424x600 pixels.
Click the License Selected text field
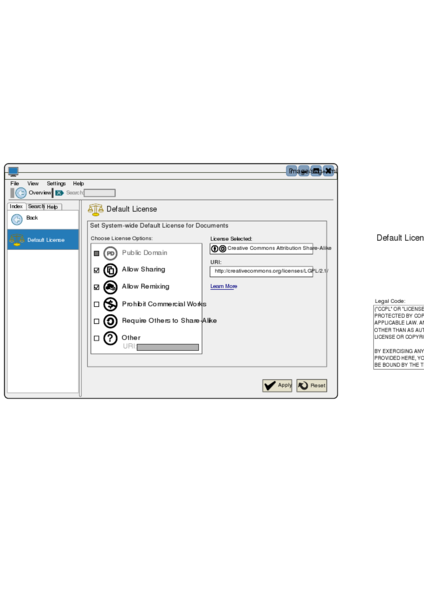pyautogui.click(x=261, y=249)
